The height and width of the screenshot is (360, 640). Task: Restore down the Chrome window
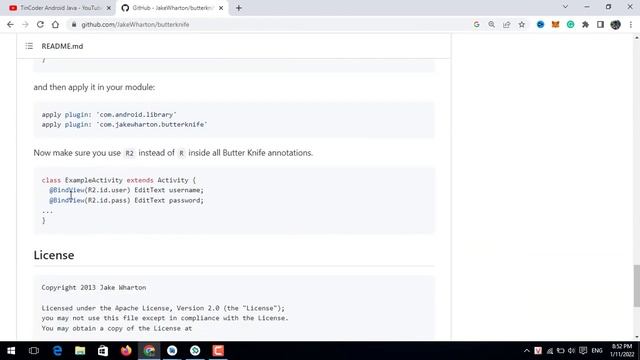click(x=608, y=7)
